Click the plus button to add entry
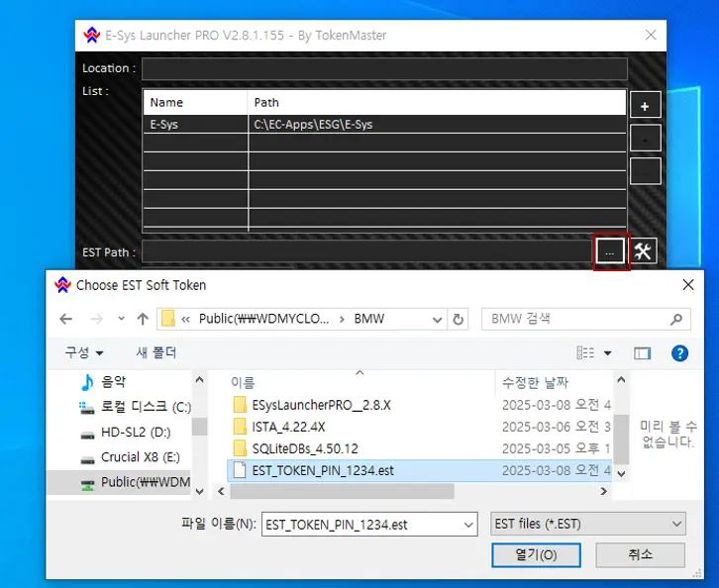The height and width of the screenshot is (588, 719). click(645, 106)
